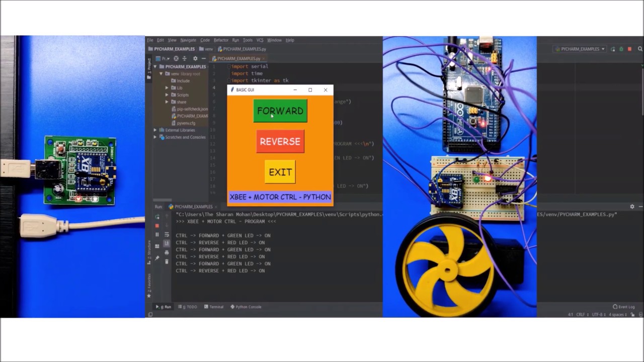Viewport: 644px width, 362px height.
Task: Select the Include folder
Action: pyautogui.click(x=180, y=80)
